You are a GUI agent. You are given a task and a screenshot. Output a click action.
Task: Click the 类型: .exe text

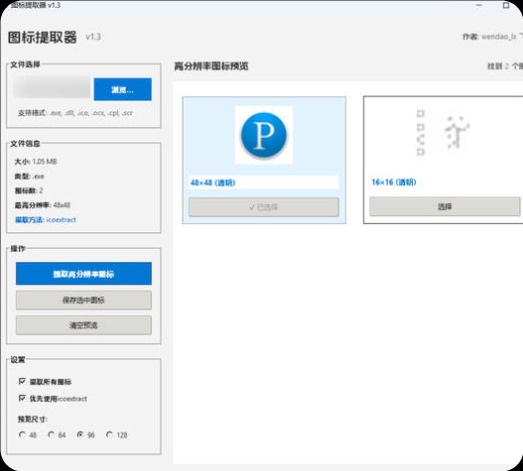(x=29, y=176)
